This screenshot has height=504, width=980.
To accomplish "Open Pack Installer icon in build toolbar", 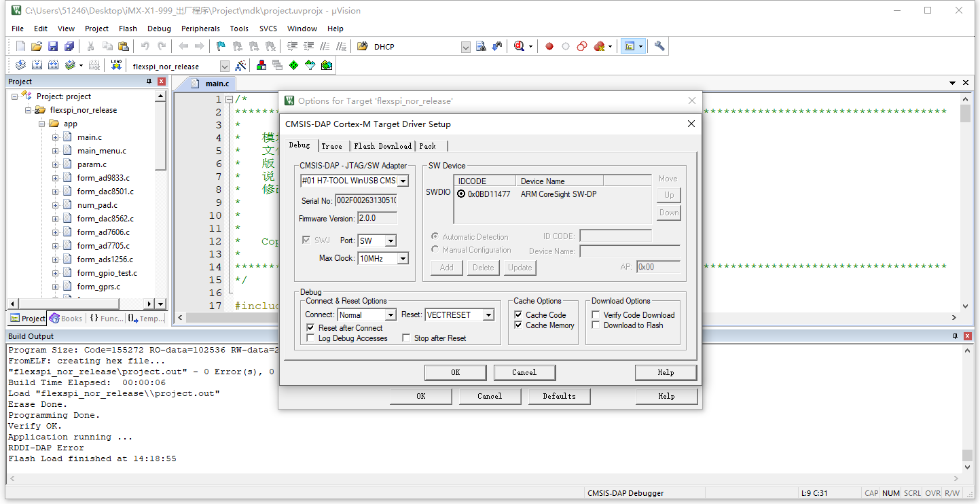I will (x=327, y=65).
